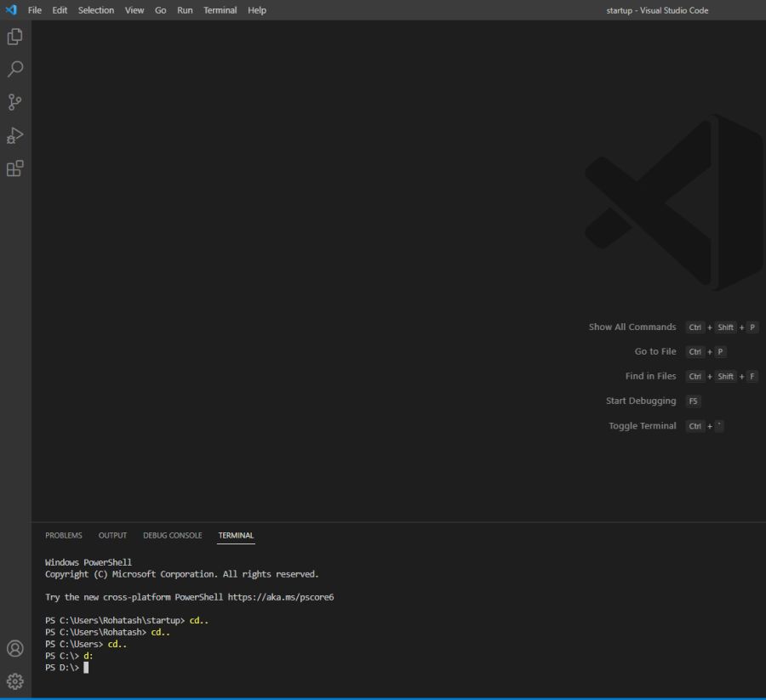Open the Accounts icon in activity bar
Viewport: 766px width, 700px height.
[15, 648]
